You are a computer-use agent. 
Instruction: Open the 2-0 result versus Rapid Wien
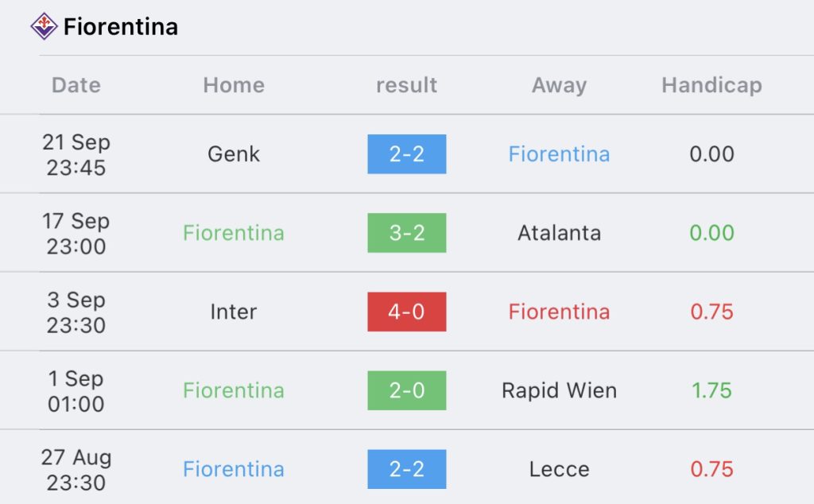pyautogui.click(x=406, y=390)
